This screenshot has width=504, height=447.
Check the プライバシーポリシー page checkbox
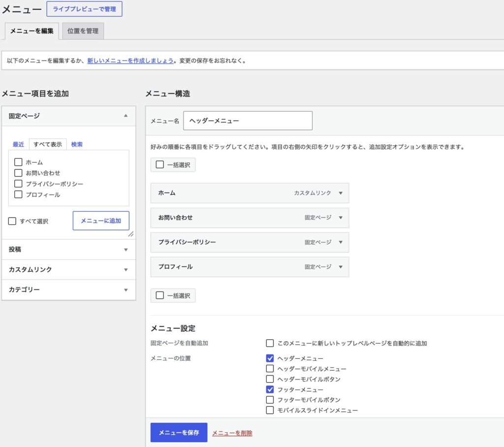(x=18, y=184)
